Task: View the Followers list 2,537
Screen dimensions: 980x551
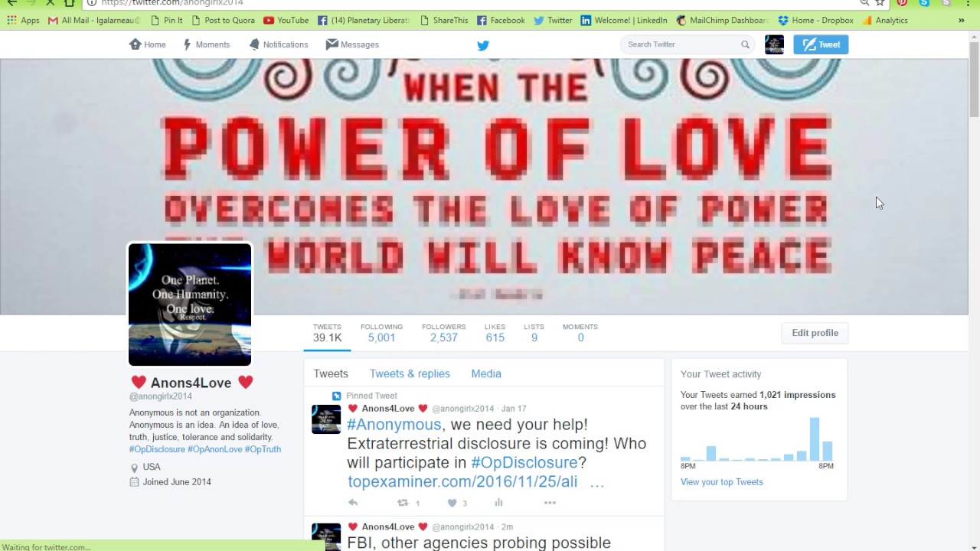Action: pyautogui.click(x=443, y=333)
